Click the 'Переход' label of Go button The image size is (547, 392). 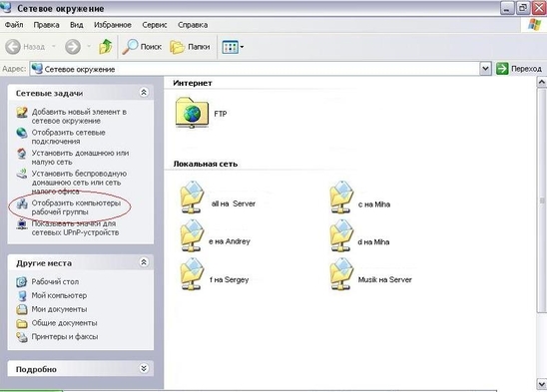[x=526, y=69]
